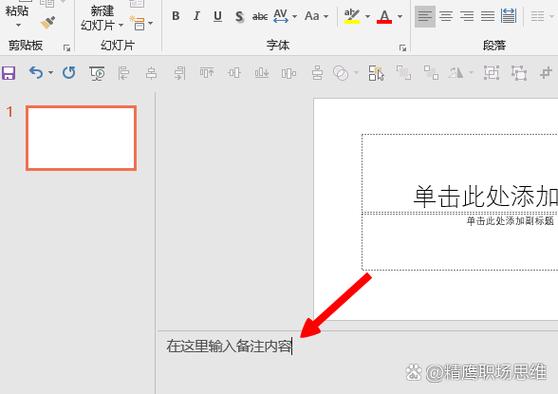
Task: Open Merge Shapes tool
Action: pos(341,73)
